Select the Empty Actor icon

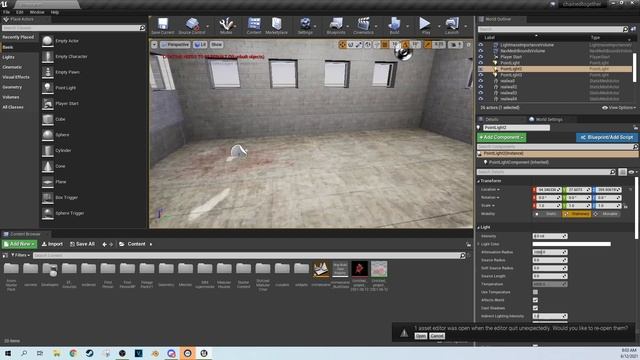(x=48, y=41)
